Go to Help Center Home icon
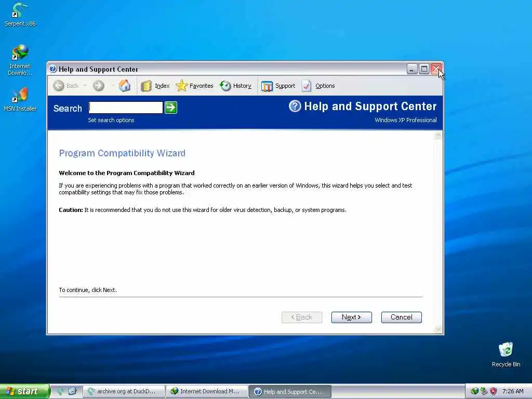 (x=125, y=86)
